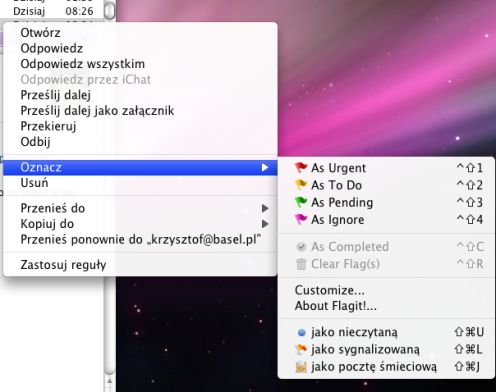
Task: Select Przekieruj from the menu
Action: click(140, 126)
